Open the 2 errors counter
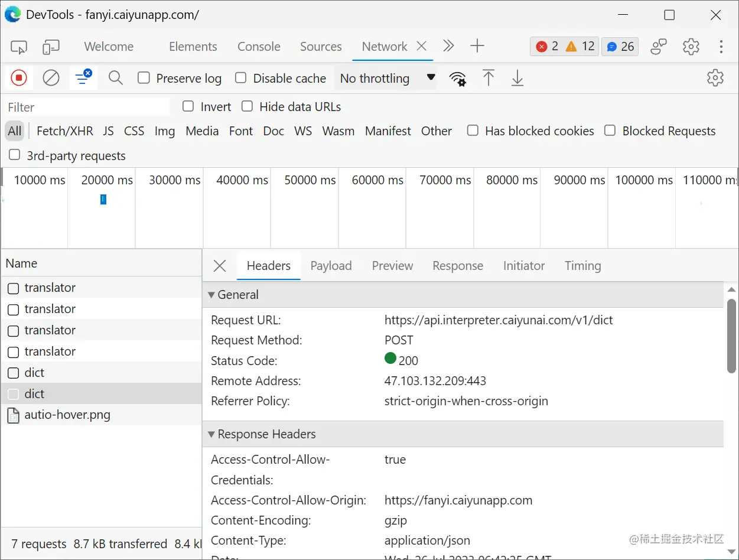This screenshot has height=560, width=739. (x=547, y=47)
